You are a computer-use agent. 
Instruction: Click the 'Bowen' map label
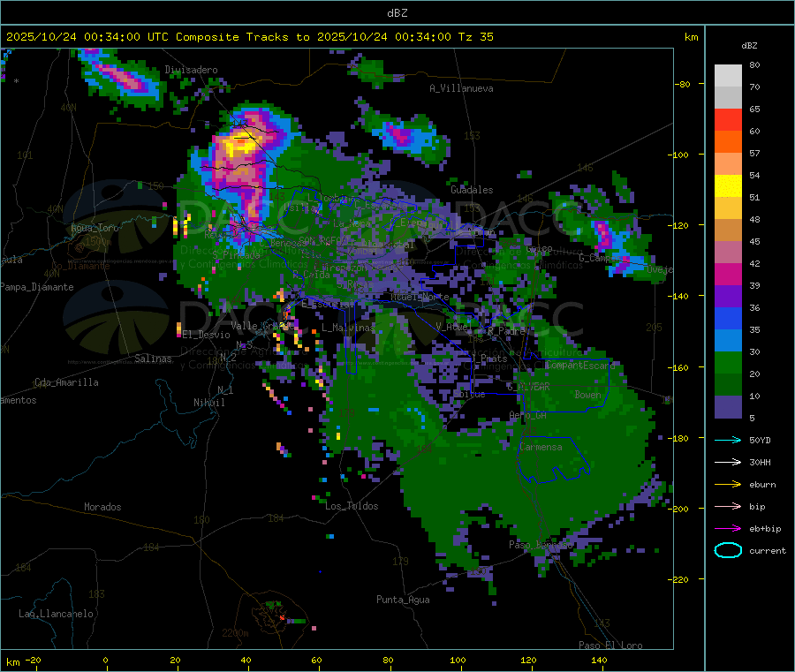[x=587, y=394]
